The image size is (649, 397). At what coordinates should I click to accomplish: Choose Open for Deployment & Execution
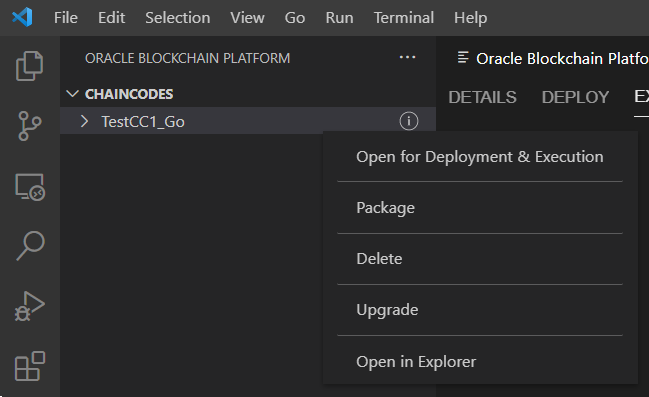[x=480, y=157]
